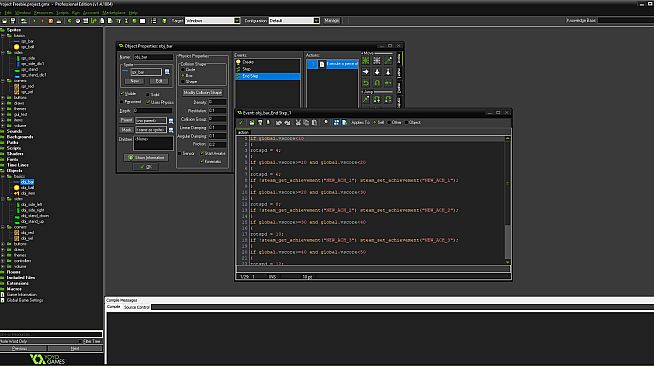Add a new room using white rectangle icon
The image size is (654, 366).
click(x=143, y=20)
